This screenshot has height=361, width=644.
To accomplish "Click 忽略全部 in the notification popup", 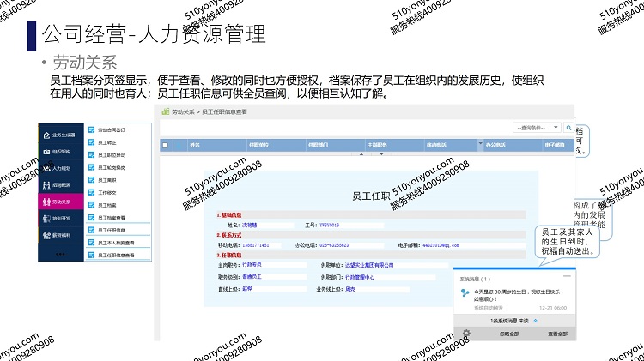I will point(509,333).
